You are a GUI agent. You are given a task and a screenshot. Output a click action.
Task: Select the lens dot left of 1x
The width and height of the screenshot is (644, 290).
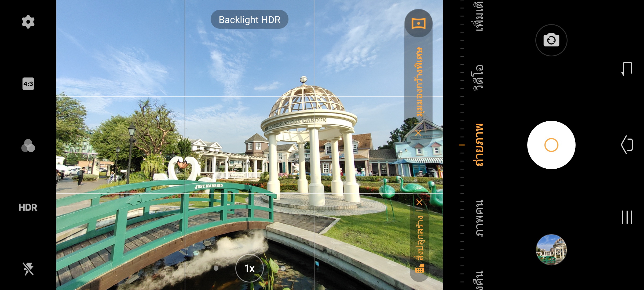tap(216, 268)
